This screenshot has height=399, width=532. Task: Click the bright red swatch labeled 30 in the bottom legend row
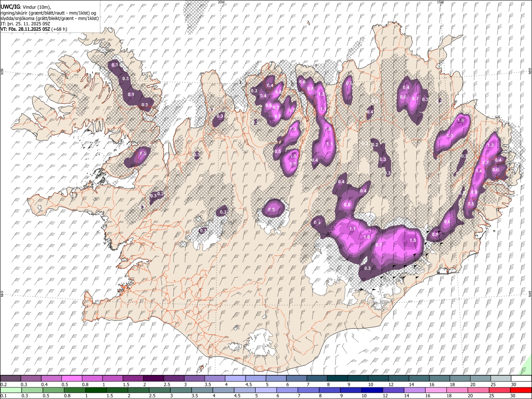pyautogui.click(x=521, y=390)
